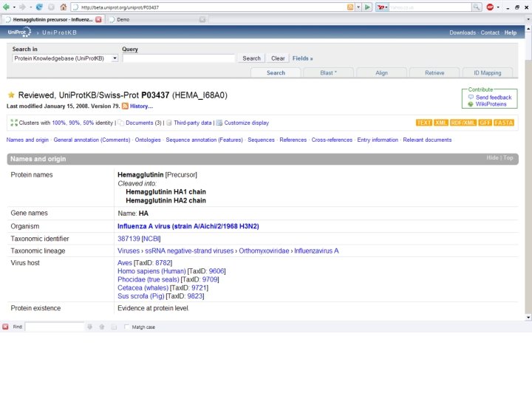Click the browser Back arrow
The width and height of the screenshot is (532, 399).
click(x=6, y=7)
